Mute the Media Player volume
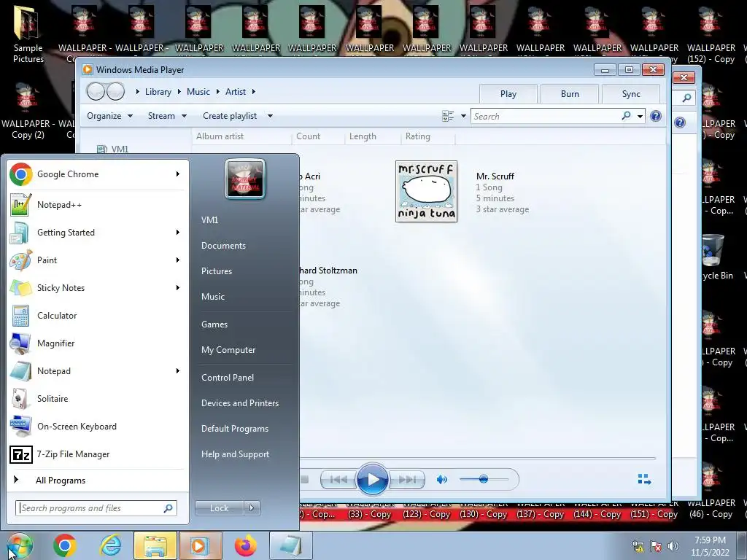The height and width of the screenshot is (560, 747). [441, 480]
